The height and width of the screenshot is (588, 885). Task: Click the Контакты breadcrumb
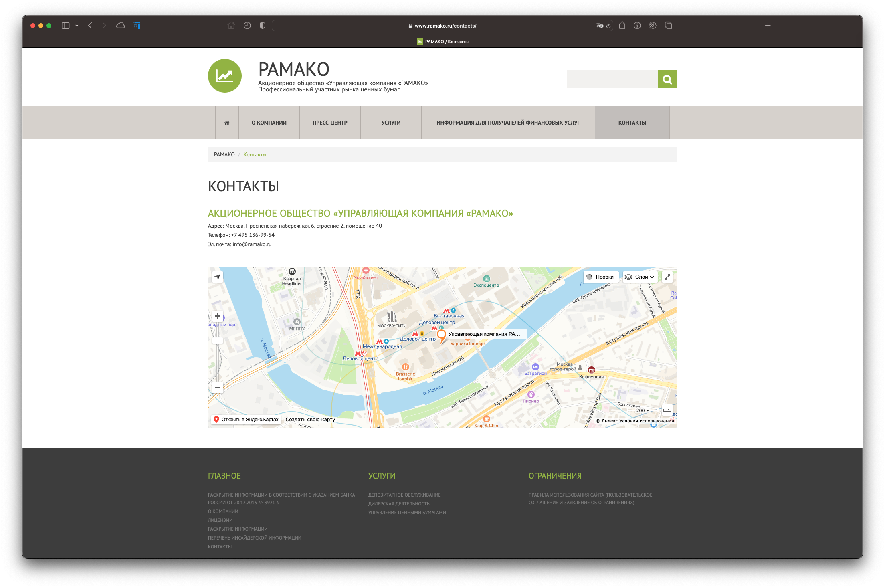pos(255,154)
